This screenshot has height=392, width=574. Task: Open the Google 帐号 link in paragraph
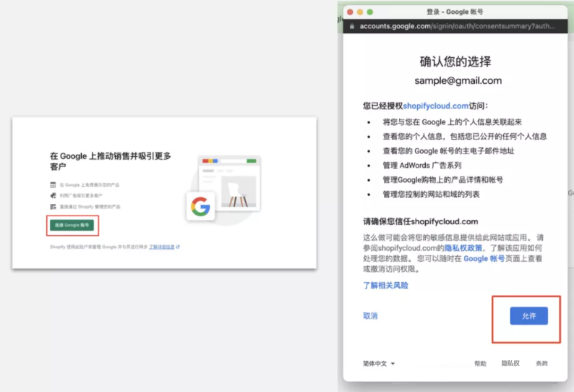[484, 259]
